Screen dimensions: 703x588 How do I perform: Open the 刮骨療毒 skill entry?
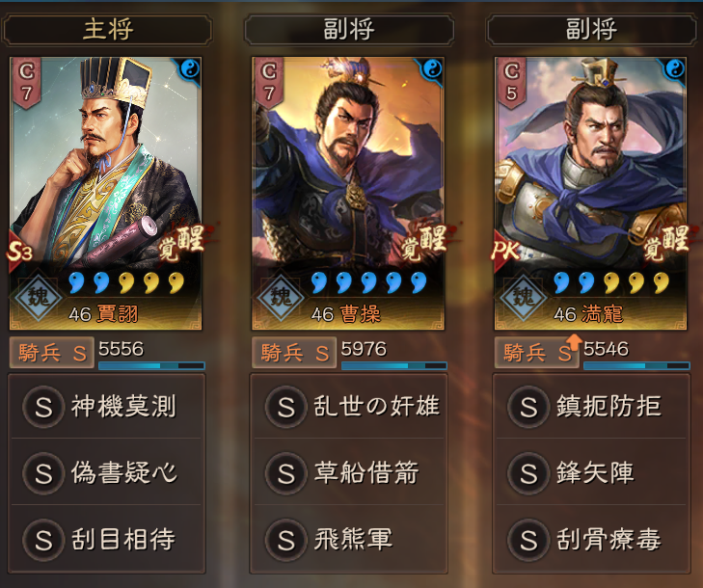click(591, 539)
